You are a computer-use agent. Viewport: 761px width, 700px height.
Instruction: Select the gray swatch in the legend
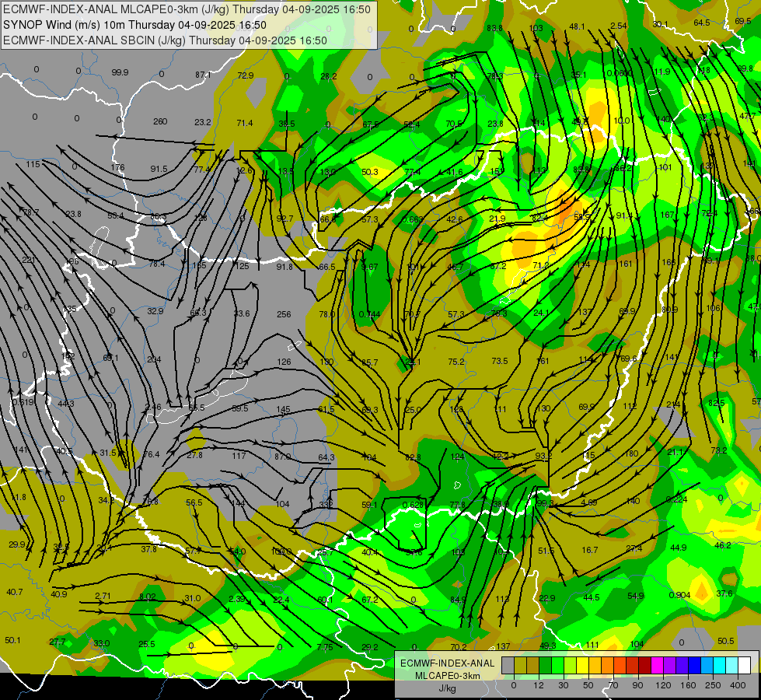(508, 666)
